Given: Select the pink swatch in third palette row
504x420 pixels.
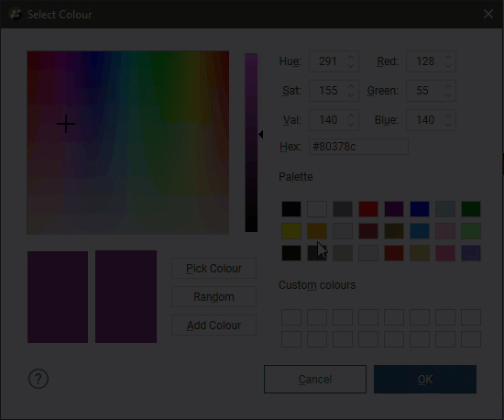Looking at the screenshot, I should pyautogui.click(x=445, y=253).
